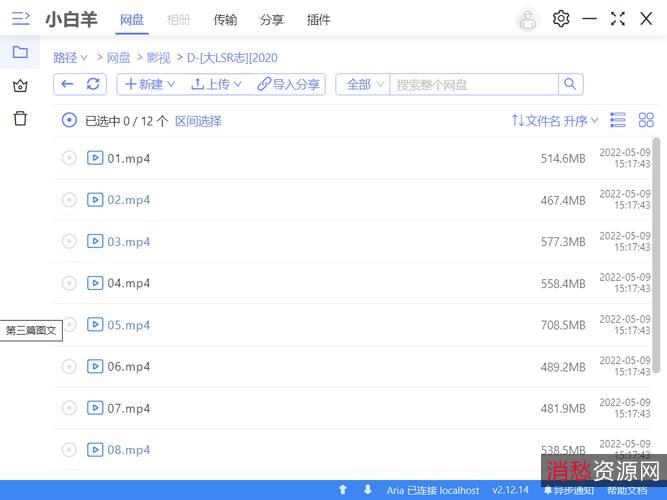This screenshot has height=500, width=667.
Task: Toggle the select-all circle
Action: (69, 120)
